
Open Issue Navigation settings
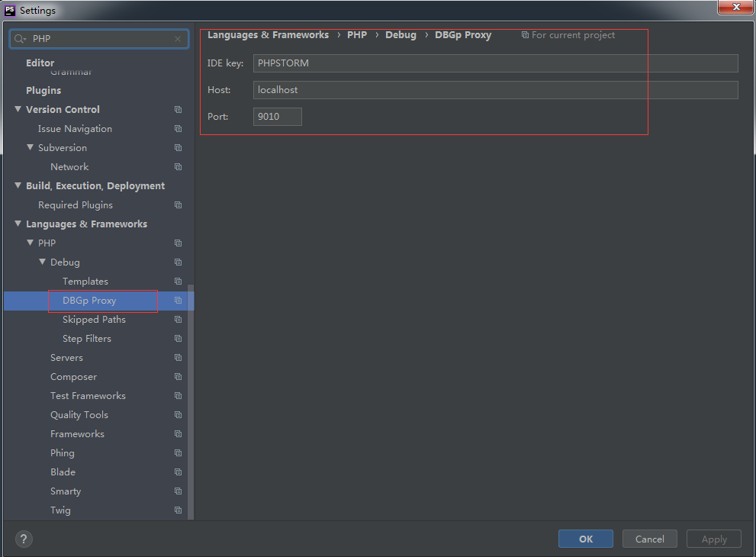click(75, 129)
